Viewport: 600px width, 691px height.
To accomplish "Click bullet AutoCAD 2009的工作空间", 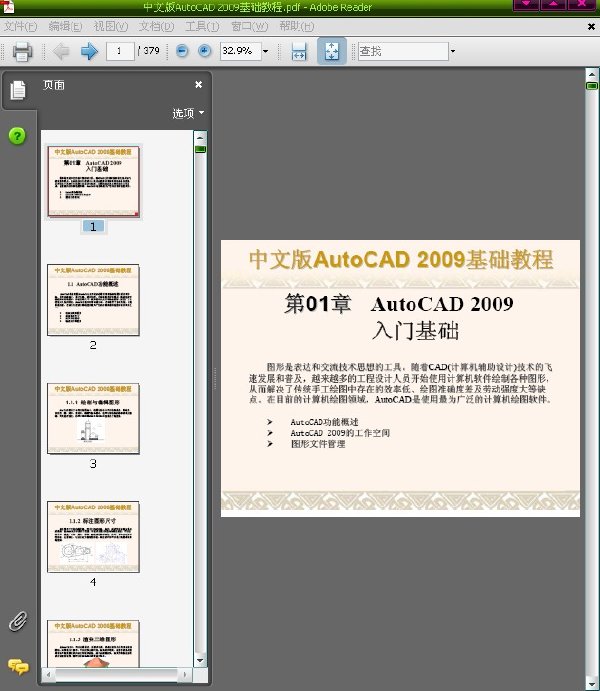I will click(x=340, y=433).
